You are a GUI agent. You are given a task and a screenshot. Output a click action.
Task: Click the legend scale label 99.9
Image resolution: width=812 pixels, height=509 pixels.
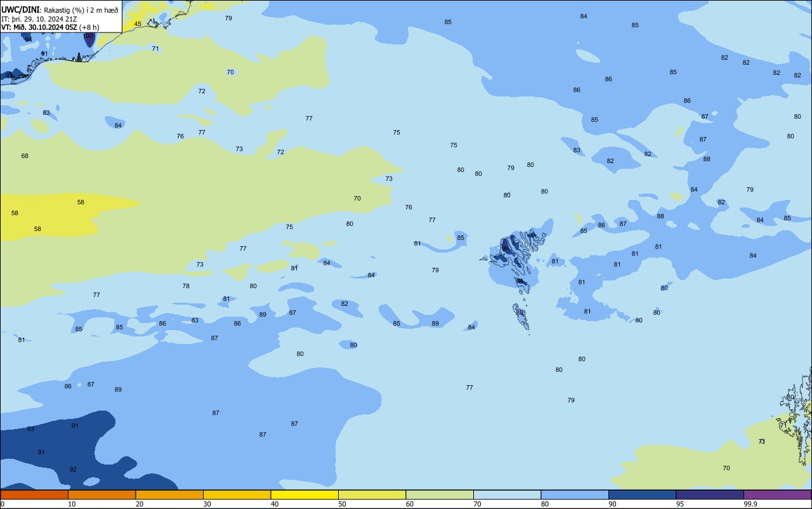click(x=750, y=504)
